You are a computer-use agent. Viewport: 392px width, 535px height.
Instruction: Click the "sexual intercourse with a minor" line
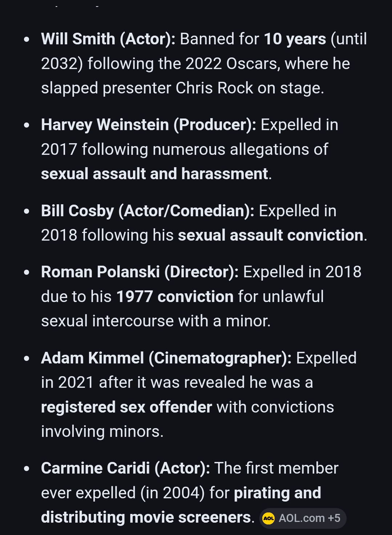click(x=156, y=321)
